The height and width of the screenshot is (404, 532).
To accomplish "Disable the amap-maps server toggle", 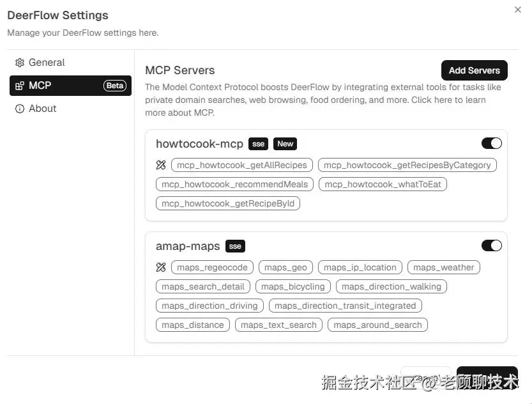I will coord(491,245).
